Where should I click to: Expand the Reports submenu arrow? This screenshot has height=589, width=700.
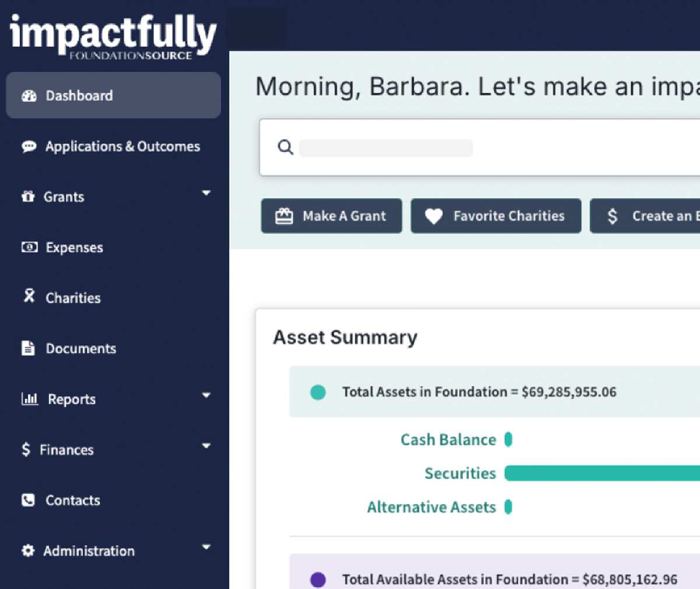[x=206, y=395]
